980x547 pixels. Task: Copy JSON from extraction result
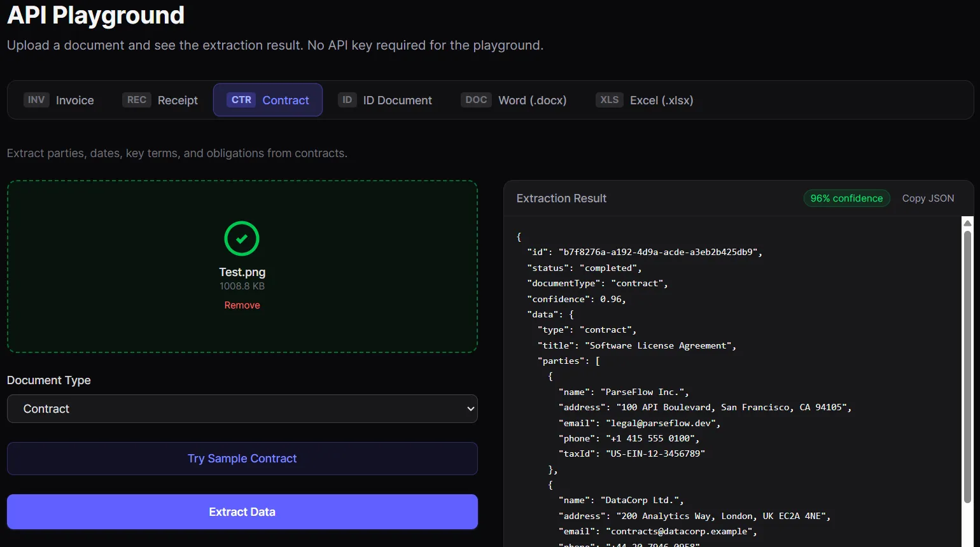928,198
